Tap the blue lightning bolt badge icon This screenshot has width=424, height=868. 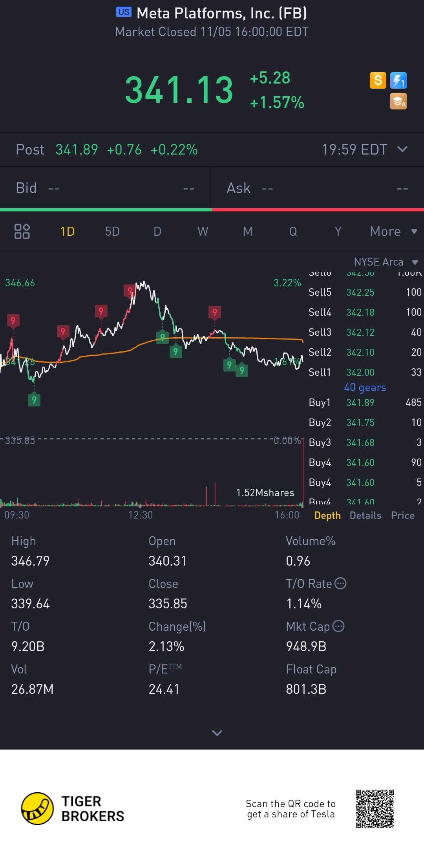click(398, 80)
